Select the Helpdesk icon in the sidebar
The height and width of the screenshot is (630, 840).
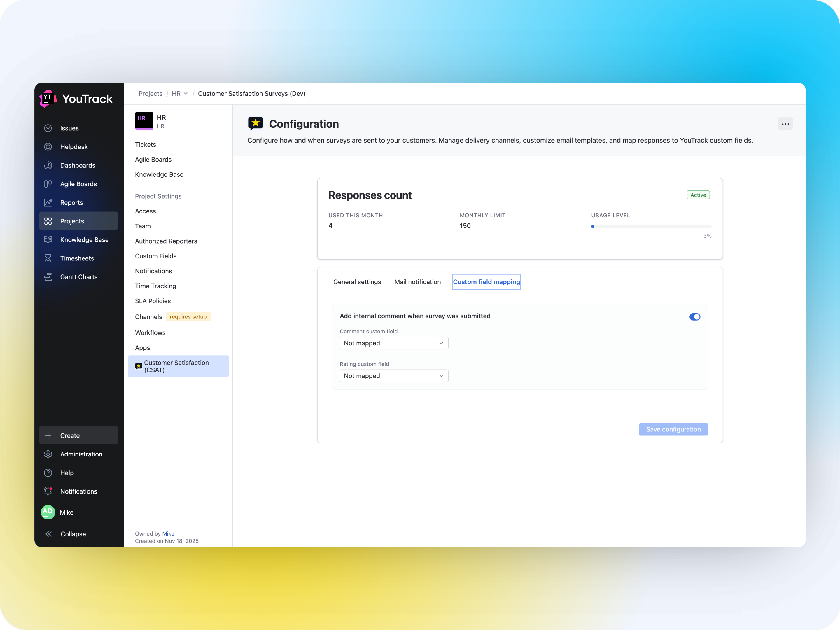[x=48, y=147]
